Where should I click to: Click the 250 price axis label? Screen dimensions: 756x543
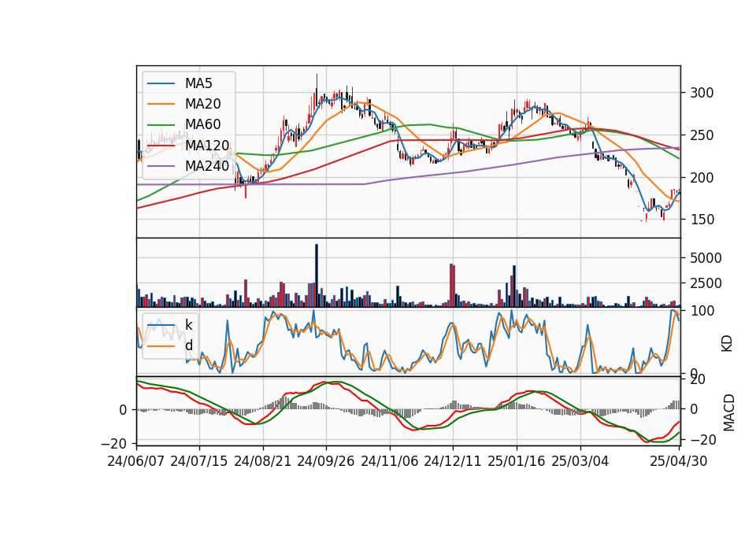tap(702, 135)
